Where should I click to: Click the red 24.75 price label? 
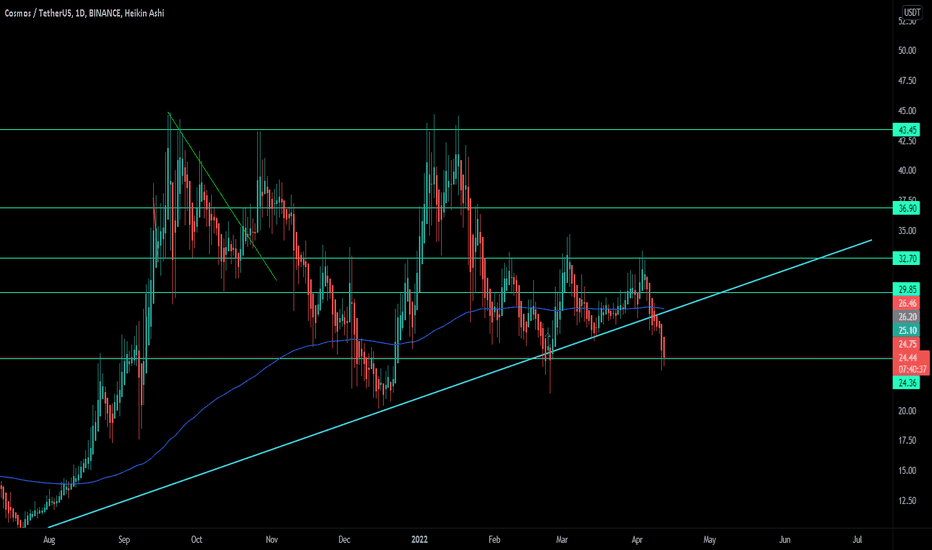(x=906, y=344)
